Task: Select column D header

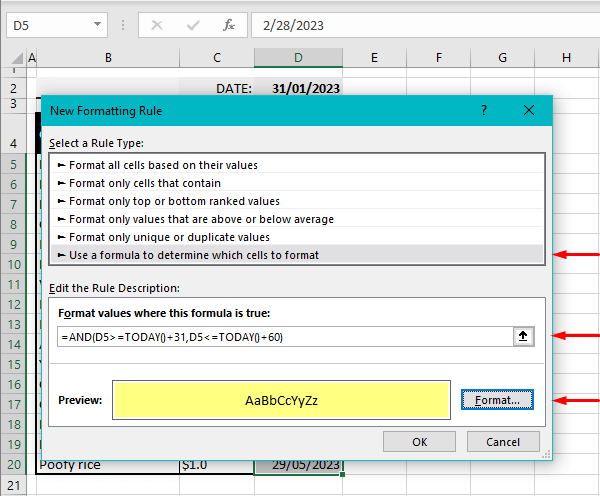Action: coord(298,58)
